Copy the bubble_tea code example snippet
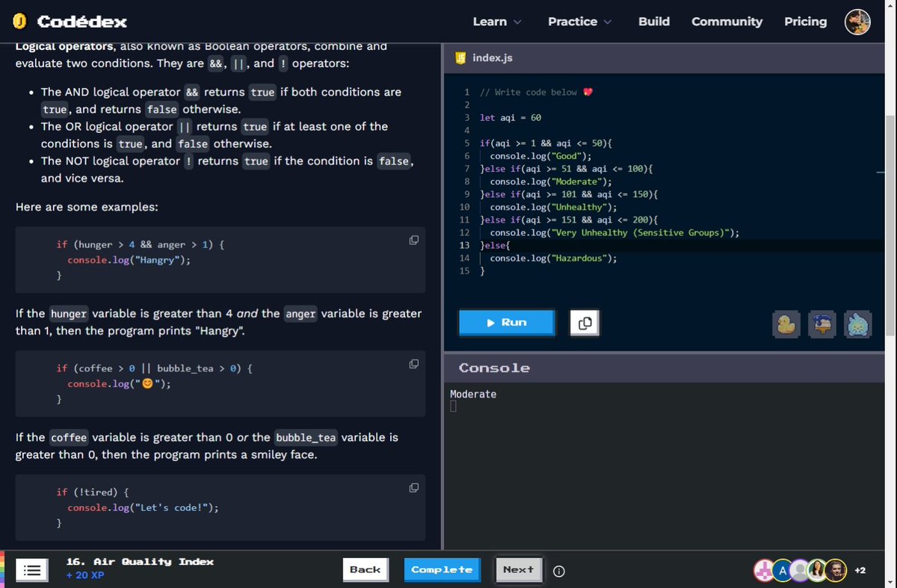The height and width of the screenshot is (588, 897). click(413, 364)
